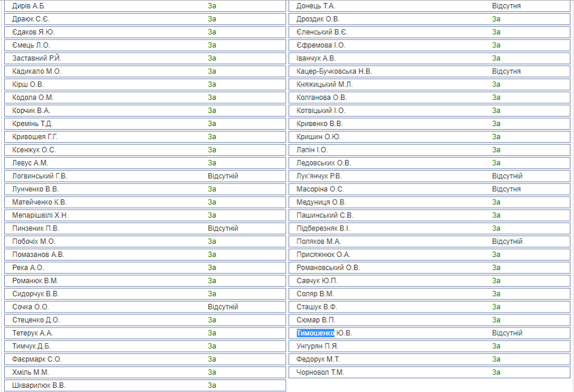Select the За vote for Тетерук А.А.
The image size is (574, 392).
[x=212, y=333]
